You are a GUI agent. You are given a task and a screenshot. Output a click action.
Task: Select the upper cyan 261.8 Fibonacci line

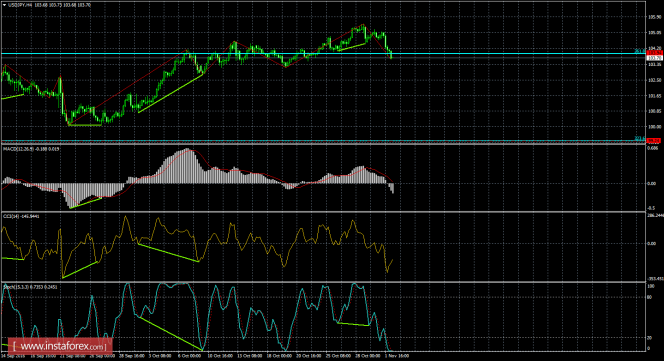click(x=322, y=54)
